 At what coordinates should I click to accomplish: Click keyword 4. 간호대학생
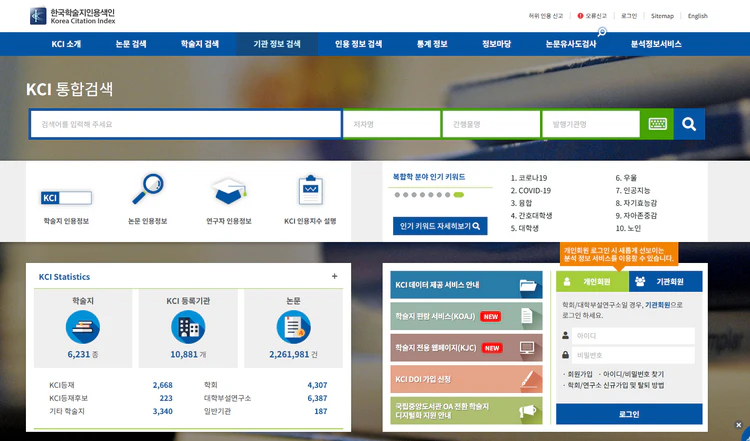[x=531, y=216]
